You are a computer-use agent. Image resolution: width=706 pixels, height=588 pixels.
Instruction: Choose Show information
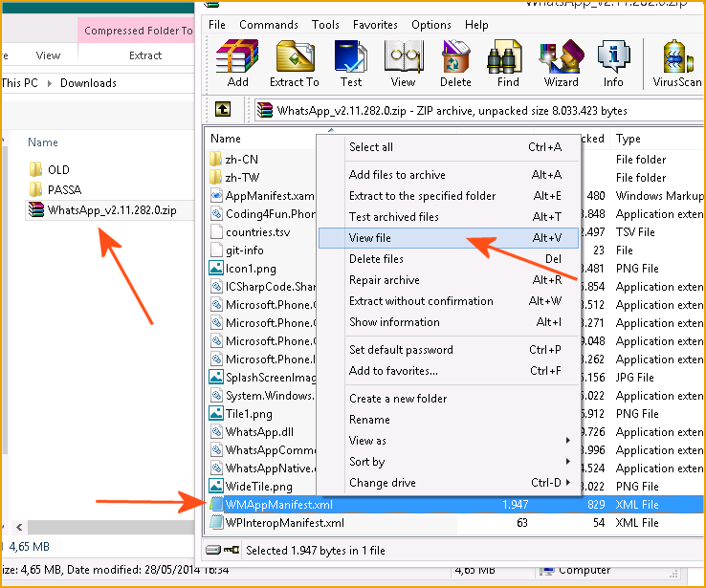point(449,322)
